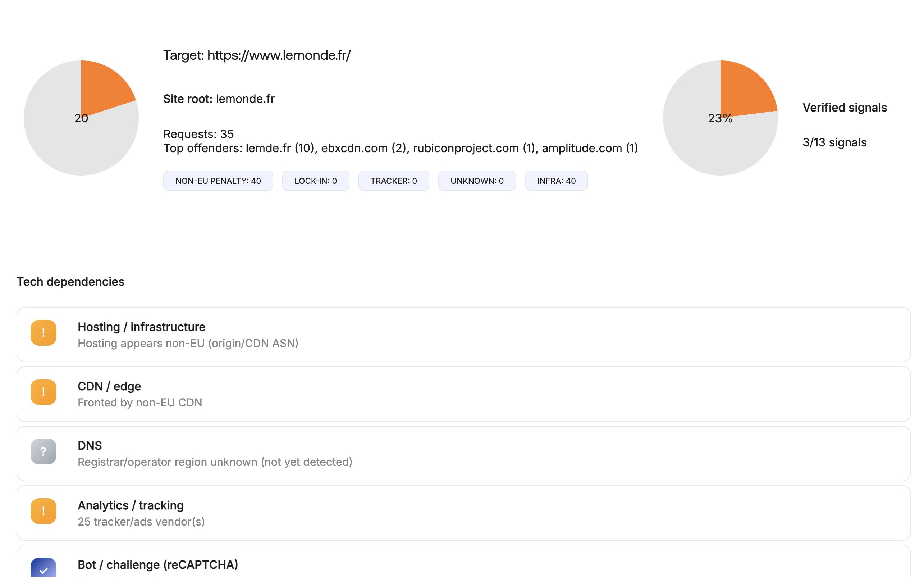Click the Verified signals label

point(844,108)
